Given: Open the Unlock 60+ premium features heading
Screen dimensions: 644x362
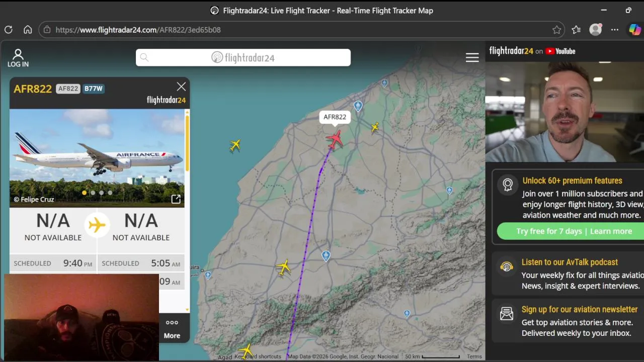Looking at the screenshot, I should (572, 180).
